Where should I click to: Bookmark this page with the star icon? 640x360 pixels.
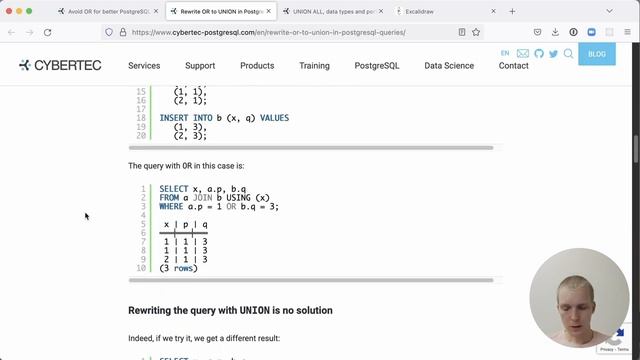coord(476,32)
